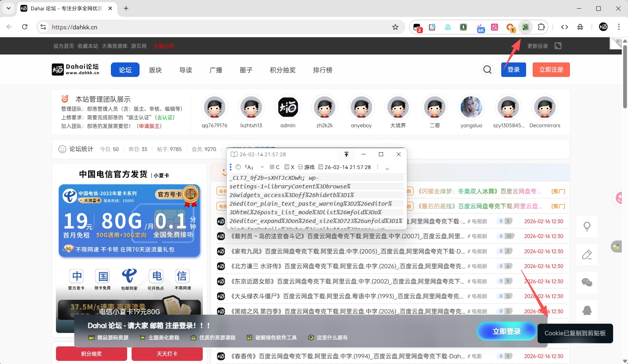Open the 圈子 navigation tab
628x364 pixels.
(x=246, y=70)
